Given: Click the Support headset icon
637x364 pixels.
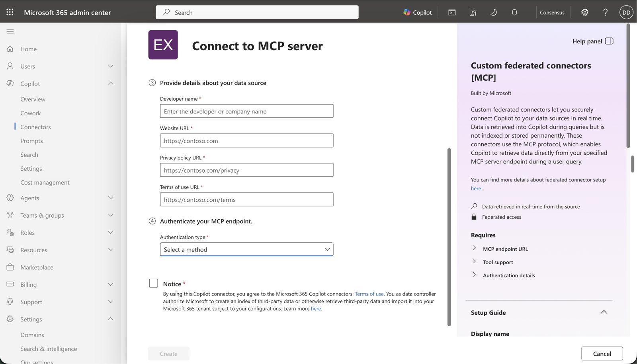Looking at the screenshot, I should 10,302.
